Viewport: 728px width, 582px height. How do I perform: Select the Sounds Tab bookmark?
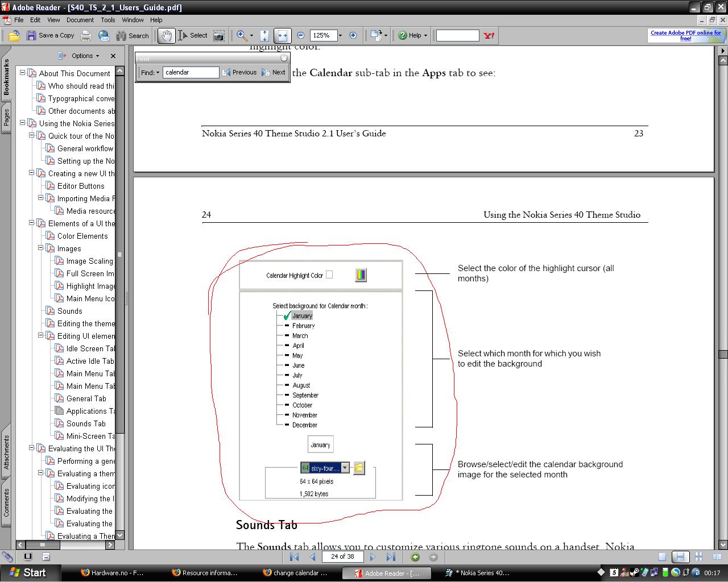[x=85, y=423]
